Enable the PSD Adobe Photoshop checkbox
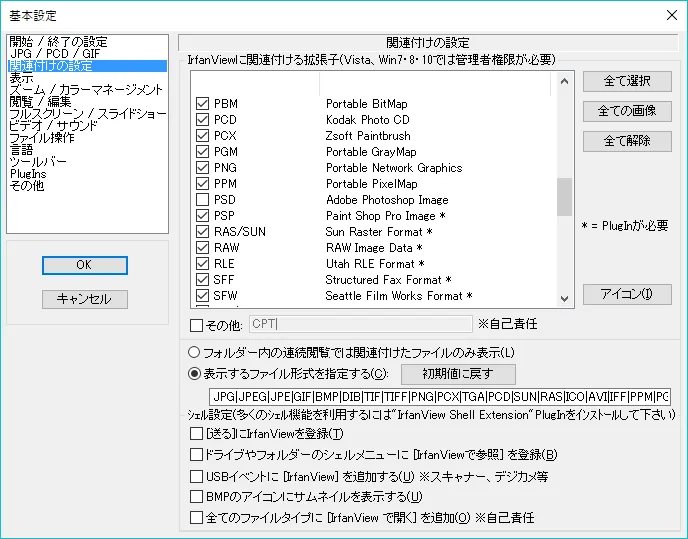 pyautogui.click(x=202, y=200)
